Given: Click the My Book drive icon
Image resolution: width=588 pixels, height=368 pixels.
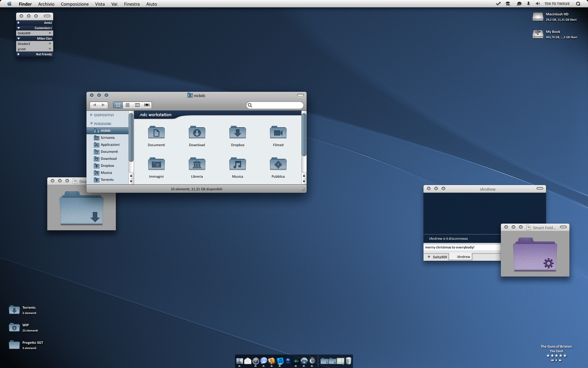Looking at the screenshot, I should (x=538, y=34).
